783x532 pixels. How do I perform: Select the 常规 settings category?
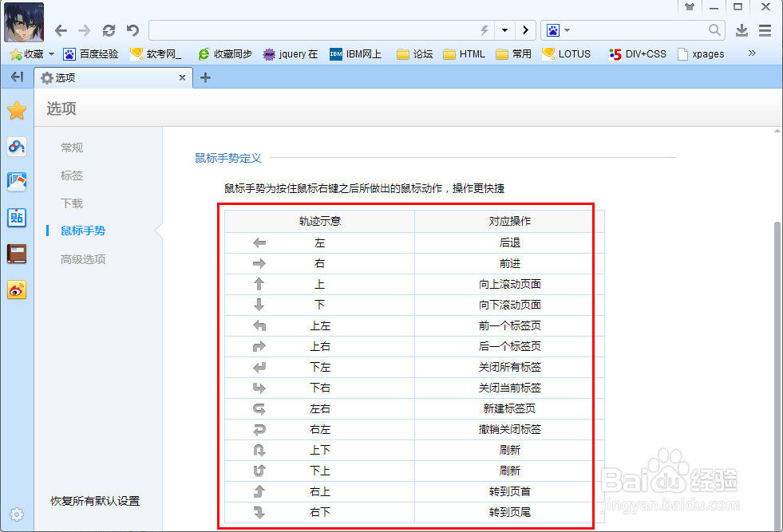[x=72, y=148]
